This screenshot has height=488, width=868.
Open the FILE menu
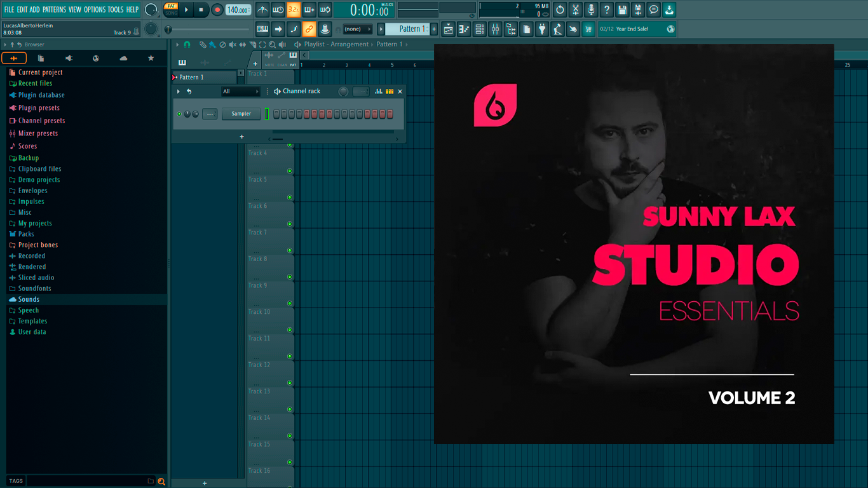coord(9,10)
